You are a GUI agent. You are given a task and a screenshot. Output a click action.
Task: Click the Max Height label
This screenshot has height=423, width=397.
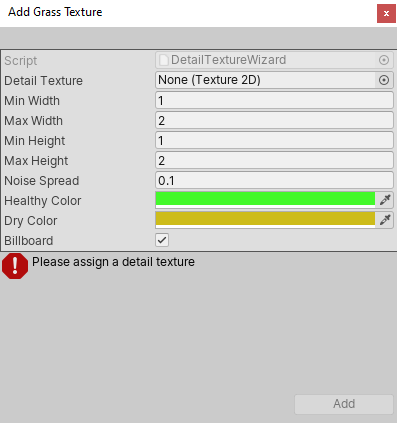[36, 161]
